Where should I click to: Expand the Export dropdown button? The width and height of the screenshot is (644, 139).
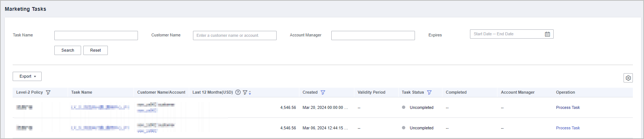(x=27, y=76)
